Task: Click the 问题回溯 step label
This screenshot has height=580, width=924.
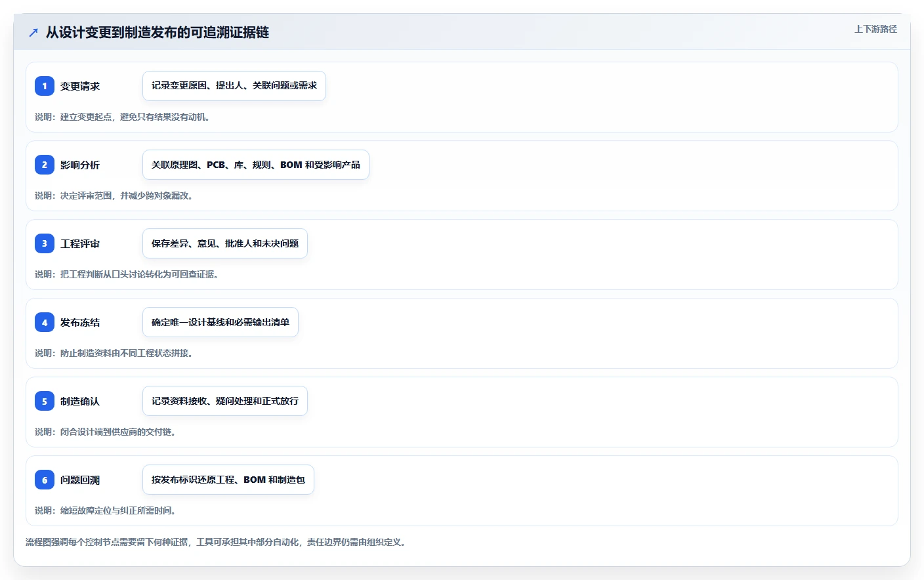Action: click(80, 480)
